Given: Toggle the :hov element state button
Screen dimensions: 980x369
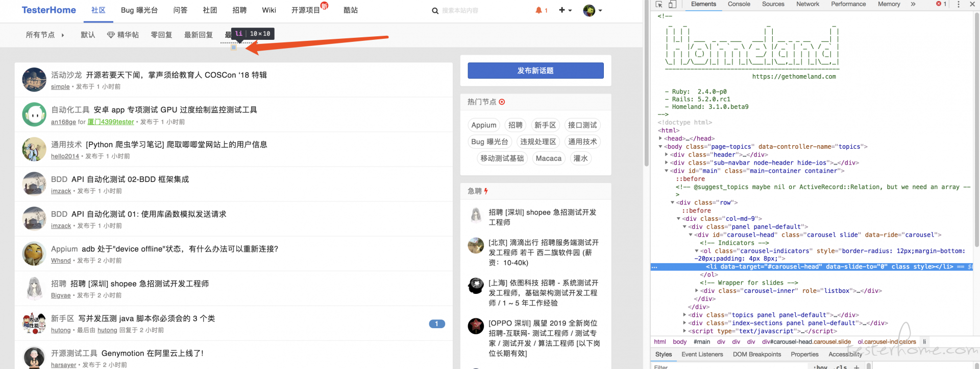Looking at the screenshot, I should 821,366.
